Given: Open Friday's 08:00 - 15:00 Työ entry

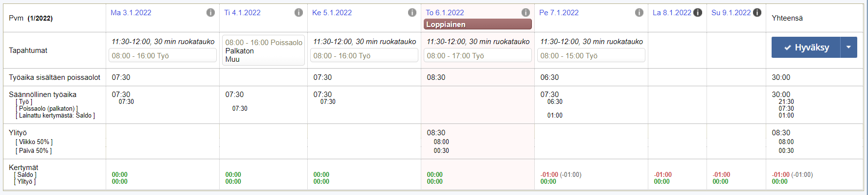Looking at the screenshot, I should 591,56.
